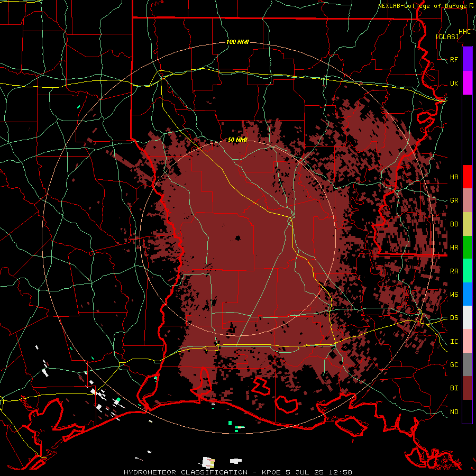Click the 'GC' legend label
This screenshot has width=476, height=476.
454,364
